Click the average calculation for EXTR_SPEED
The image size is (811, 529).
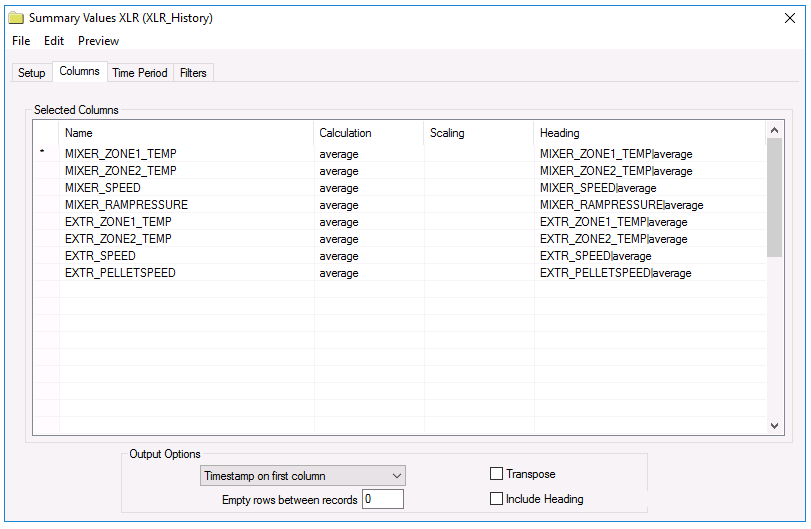[x=369, y=256]
